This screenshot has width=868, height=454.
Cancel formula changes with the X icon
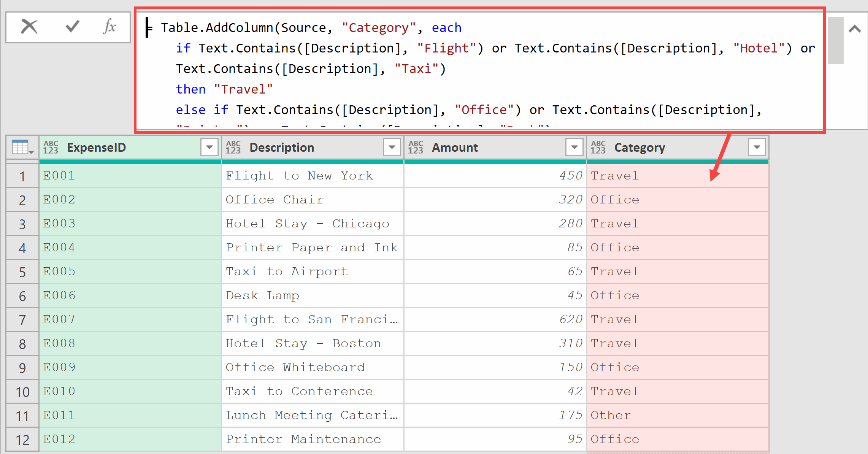29,27
